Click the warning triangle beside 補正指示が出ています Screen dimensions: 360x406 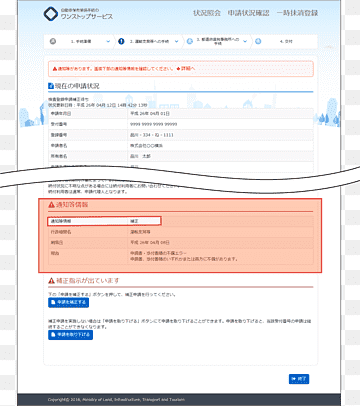51,281
